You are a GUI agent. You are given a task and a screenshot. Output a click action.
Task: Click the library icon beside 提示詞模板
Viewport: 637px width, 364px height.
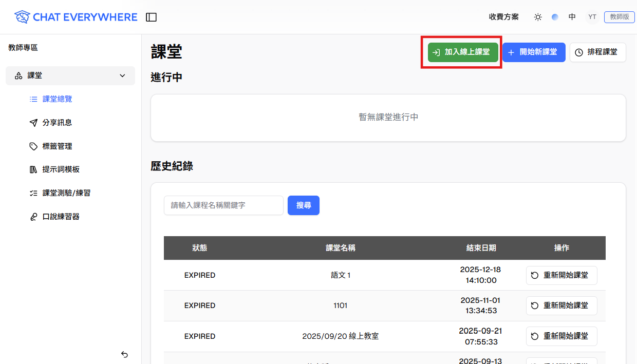(33, 169)
